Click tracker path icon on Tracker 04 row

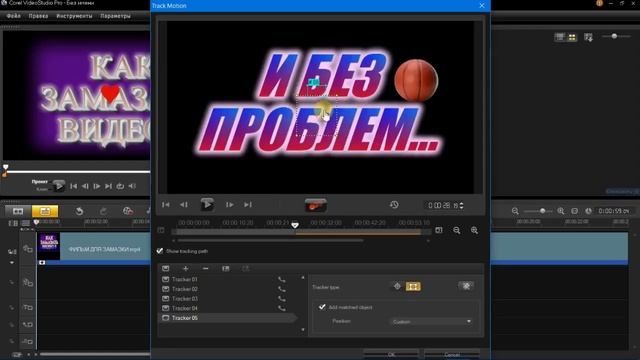(282, 309)
